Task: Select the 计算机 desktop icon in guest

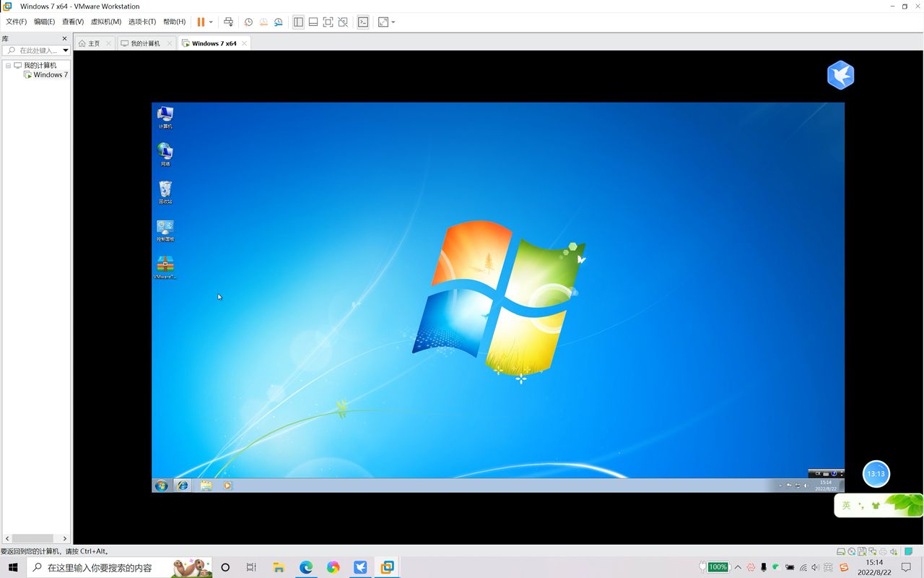Action: 165,118
